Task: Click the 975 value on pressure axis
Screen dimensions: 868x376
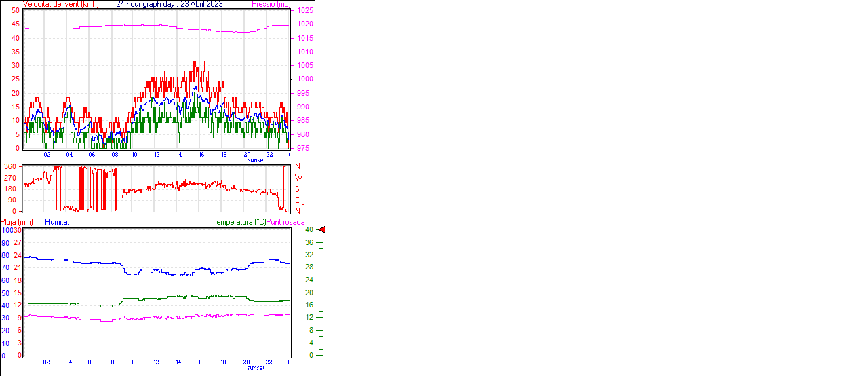Action: (302, 148)
